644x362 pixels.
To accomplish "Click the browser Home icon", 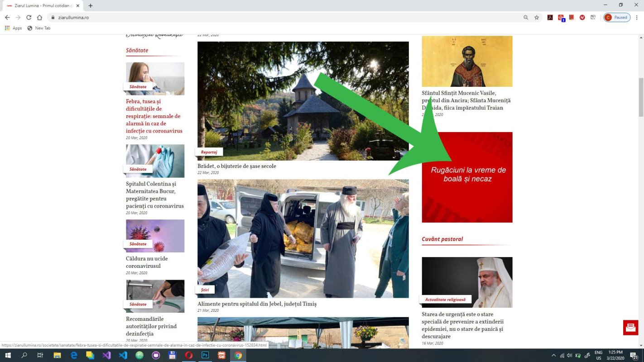I will click(x=39, y=17).
